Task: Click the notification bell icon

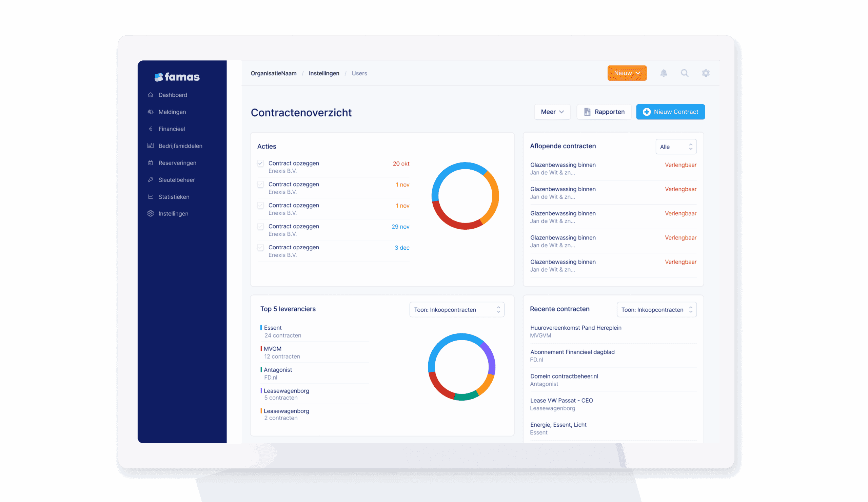Action: tap(664, 73)
